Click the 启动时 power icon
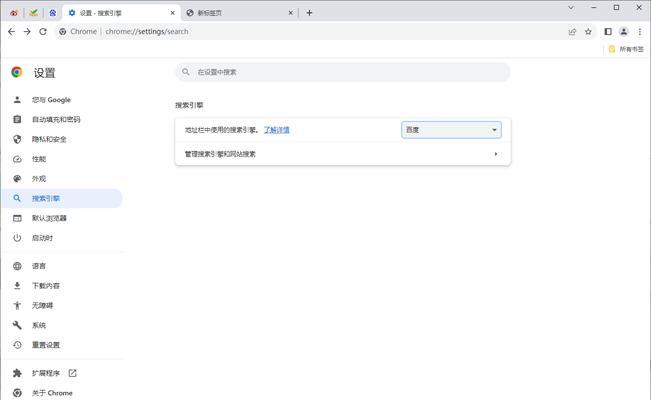This screenshot has width=651, height=400. click(x=17, y=238)
